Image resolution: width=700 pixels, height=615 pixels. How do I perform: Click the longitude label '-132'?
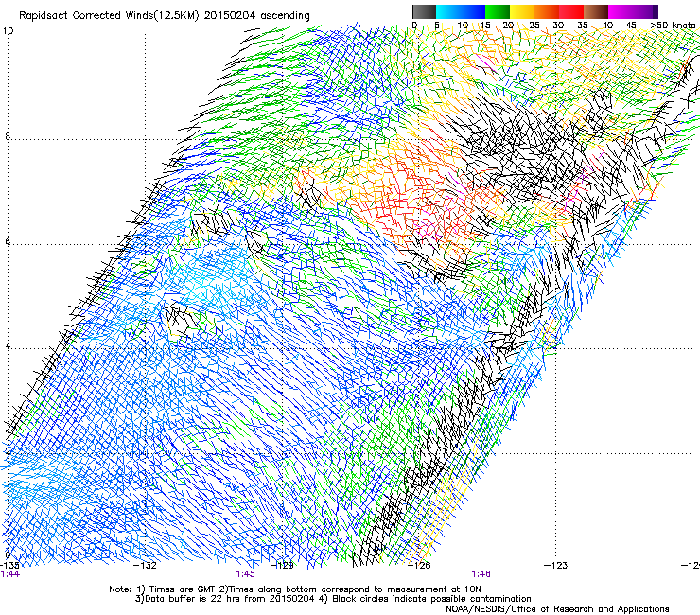point(146,566)
